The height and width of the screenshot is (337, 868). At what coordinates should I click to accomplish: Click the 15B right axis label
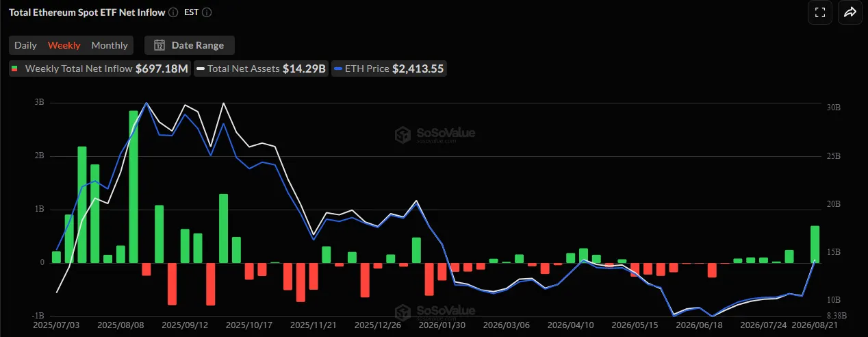833,252
